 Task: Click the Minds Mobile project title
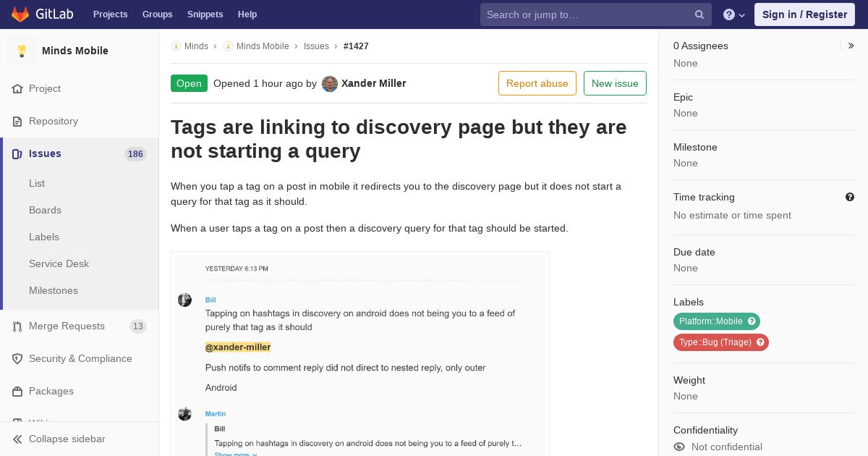click(x=75, y=51)
